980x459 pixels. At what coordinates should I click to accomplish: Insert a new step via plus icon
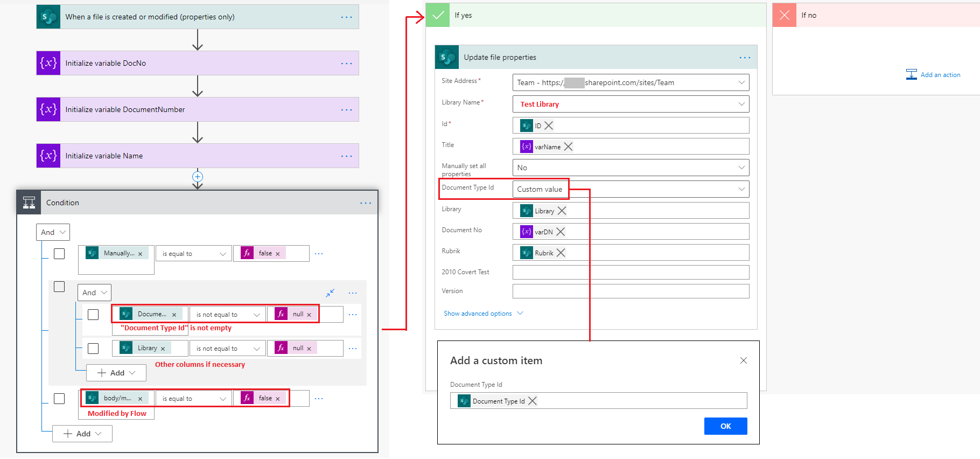198,177
